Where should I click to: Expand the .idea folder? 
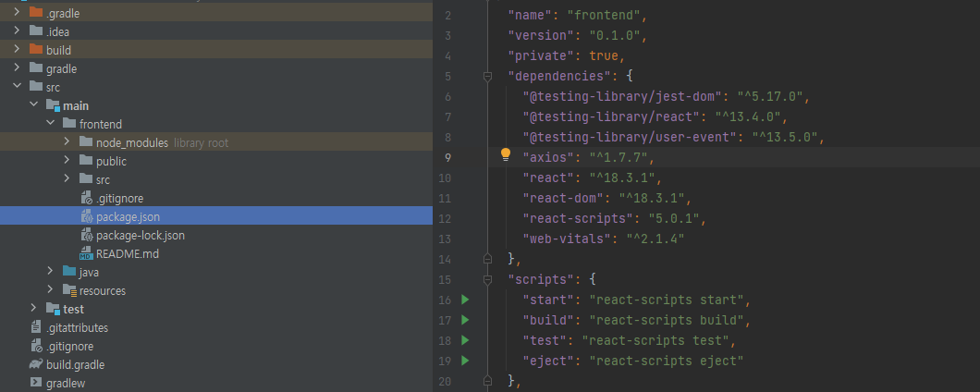(x=17, y=31)
